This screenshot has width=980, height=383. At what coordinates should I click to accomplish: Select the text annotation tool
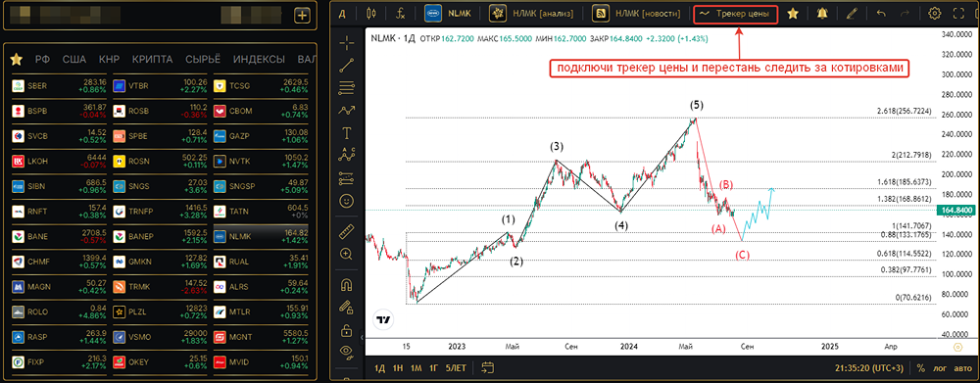coord(346,133)
